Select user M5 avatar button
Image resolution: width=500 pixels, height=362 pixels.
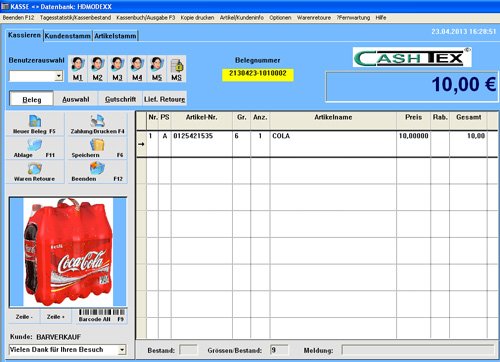click(x=157, y=69)
